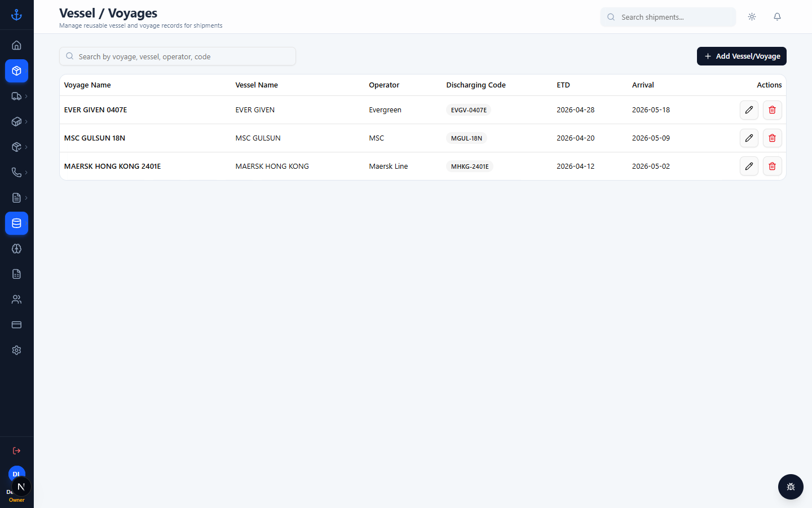Open the users icon in sidebar
The width and height of the screenshot is (812, 508).
point(16,299)
